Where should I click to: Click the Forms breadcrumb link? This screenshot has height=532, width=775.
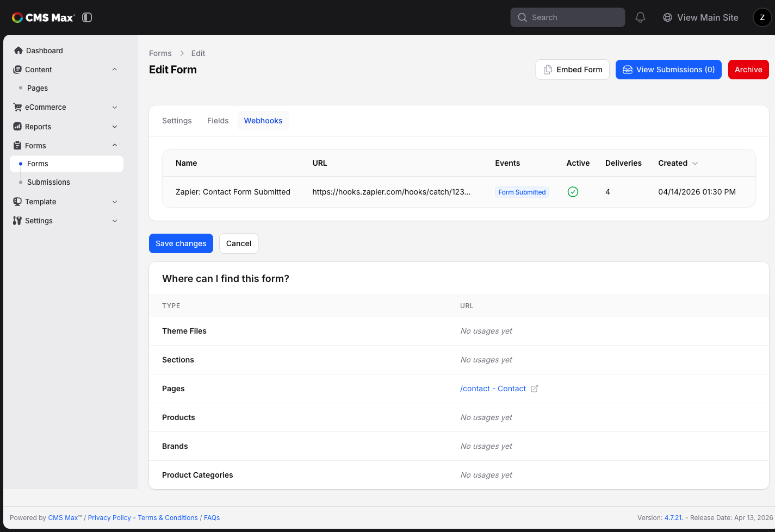click(160, 53)
